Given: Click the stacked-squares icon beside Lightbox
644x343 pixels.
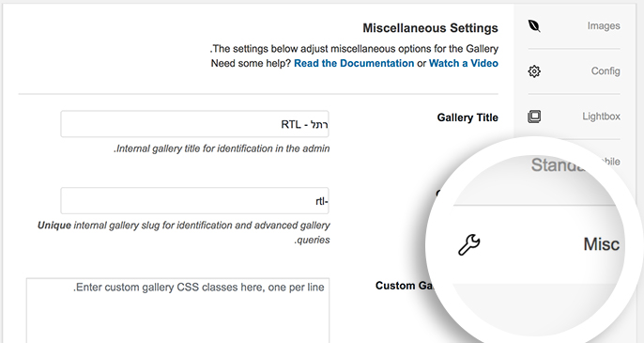Looking at the screenshot, I should point(534,117).
